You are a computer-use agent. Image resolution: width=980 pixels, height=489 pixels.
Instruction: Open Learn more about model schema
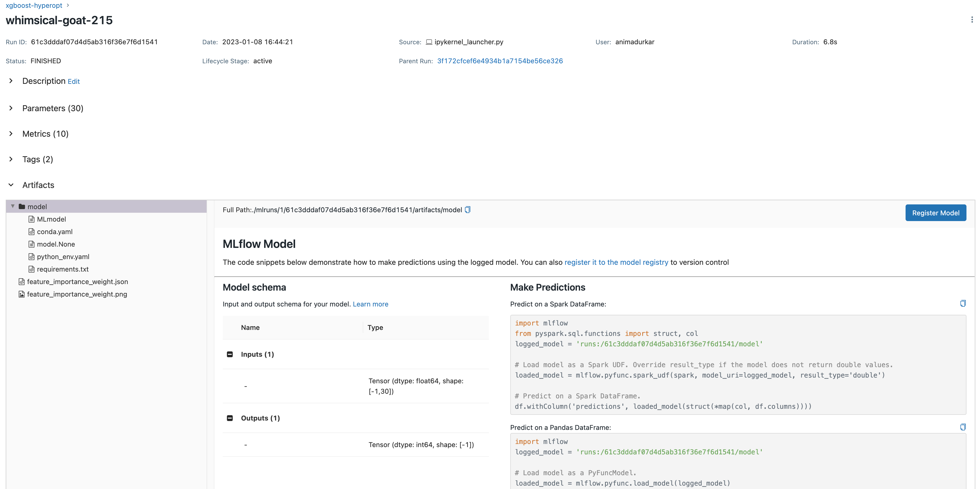tap(370, 304)
